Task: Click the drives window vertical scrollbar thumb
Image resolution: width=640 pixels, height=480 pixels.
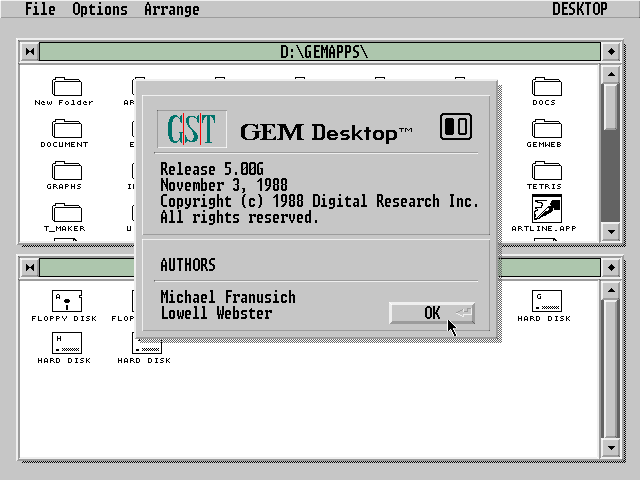Action: (x=611, y=369)
